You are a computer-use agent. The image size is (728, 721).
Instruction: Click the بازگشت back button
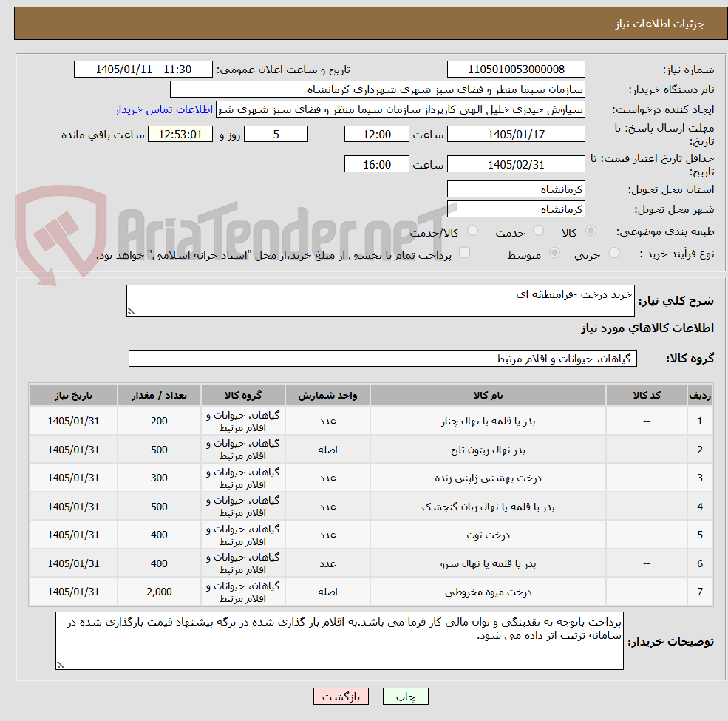point(341,697)
